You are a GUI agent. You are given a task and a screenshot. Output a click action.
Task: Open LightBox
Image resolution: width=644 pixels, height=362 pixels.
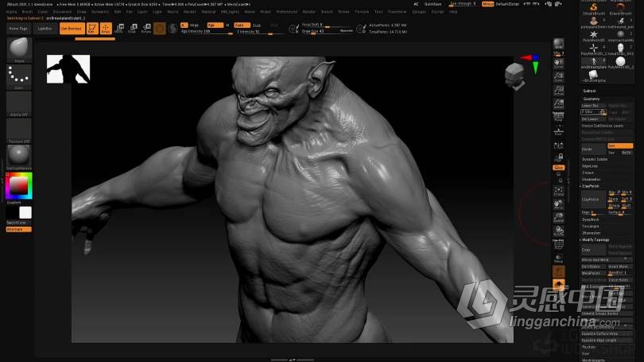tap(45, 29)
